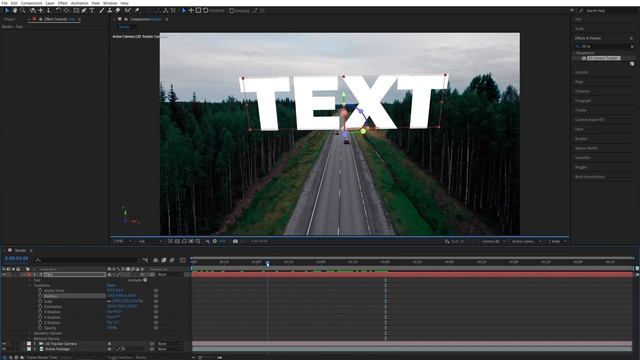The image size is (640, 360).
Task: Toggle stopwatch for Opacity property
Action: click(40, 328)
